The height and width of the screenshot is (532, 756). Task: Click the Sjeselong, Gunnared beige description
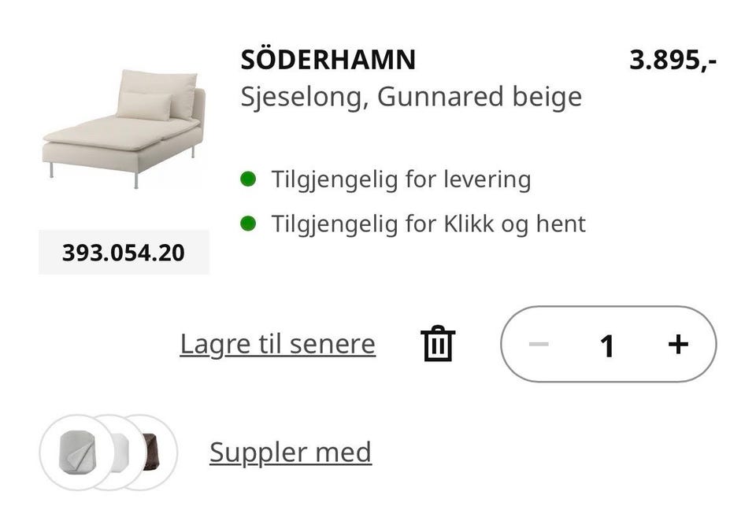coord(411,97)
